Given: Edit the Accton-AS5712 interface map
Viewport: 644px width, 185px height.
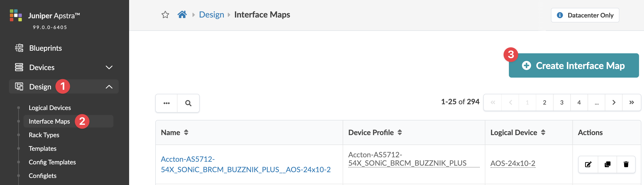Looking at the screenshot, I should click(588, 164).
